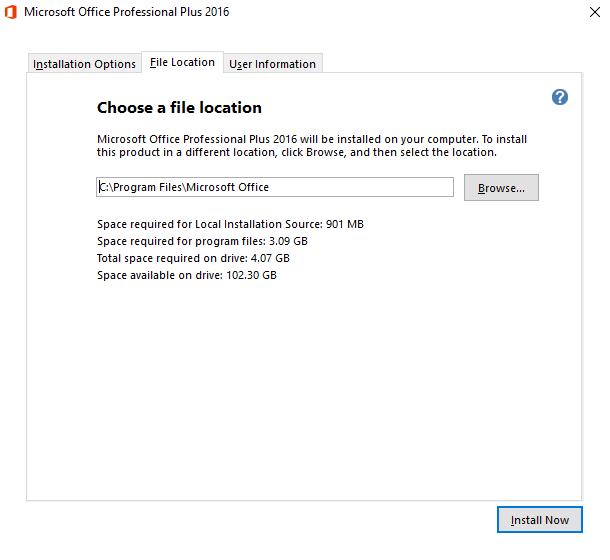Click 'Total space required on drive: 4.07 GB'
The width and height of the screenshot is (610, 560).
pyautogui.click(x=193, y=258)
